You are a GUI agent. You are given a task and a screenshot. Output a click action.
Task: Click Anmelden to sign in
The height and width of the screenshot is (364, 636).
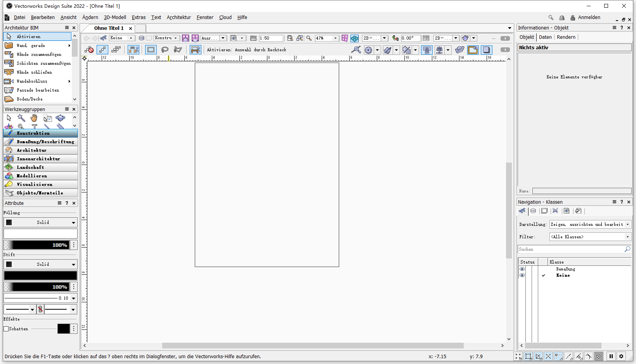[x=589, y=17]
